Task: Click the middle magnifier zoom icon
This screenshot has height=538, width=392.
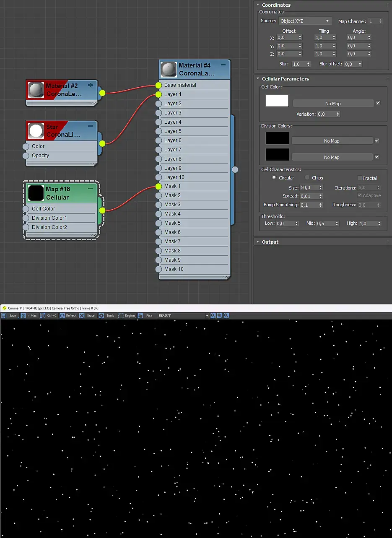Action: pos(220,315)
